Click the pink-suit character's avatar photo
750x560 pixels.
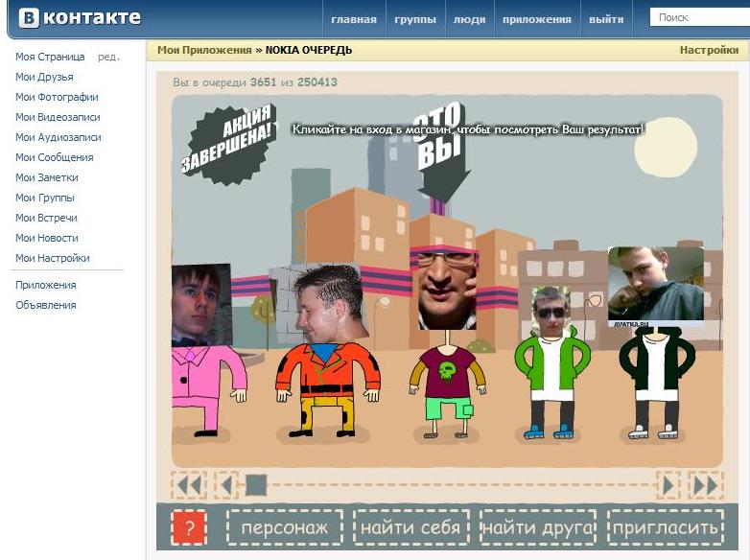tap(201, 305)
